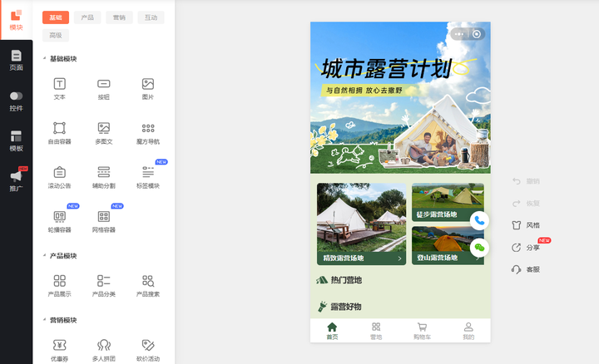Add the 文本 text module
The width and height of the screenshot is (599, 364).
(59, 89)
